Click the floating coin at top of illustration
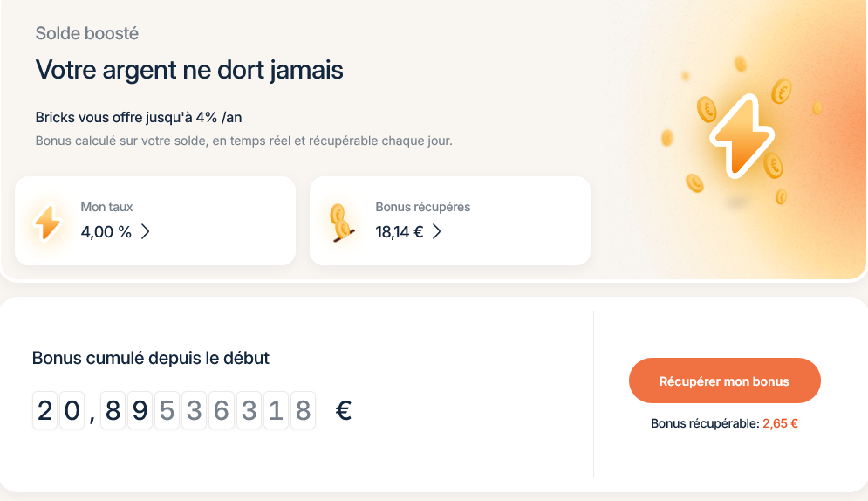 click(x=741, y=64)
